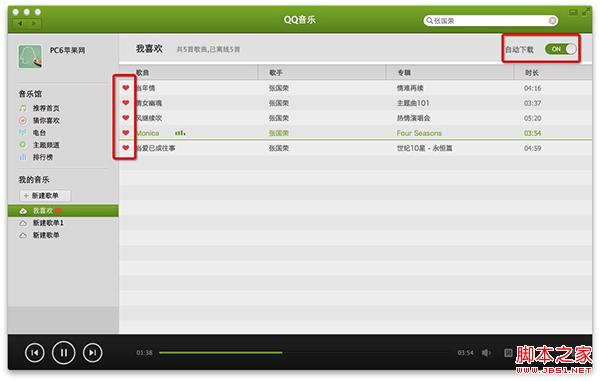The width and height of the screenshot is (600, 381).
Task: Turn off the 自动下载 ON switch
Action: point(561,49)
